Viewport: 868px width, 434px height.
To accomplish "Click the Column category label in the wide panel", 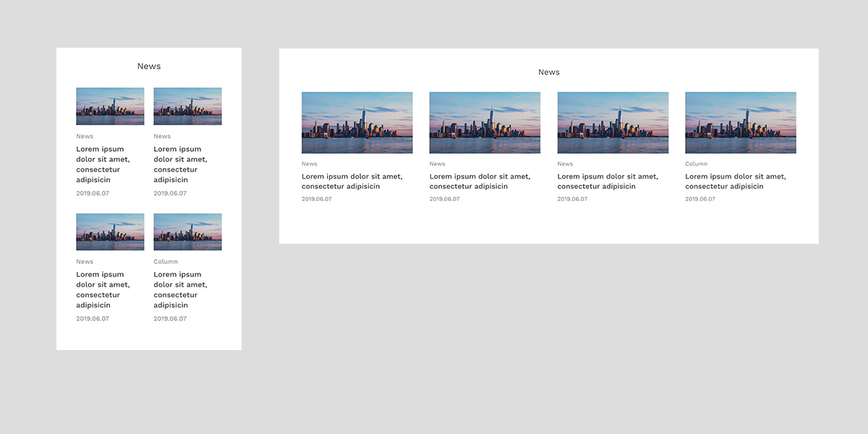I will [696, 164].
